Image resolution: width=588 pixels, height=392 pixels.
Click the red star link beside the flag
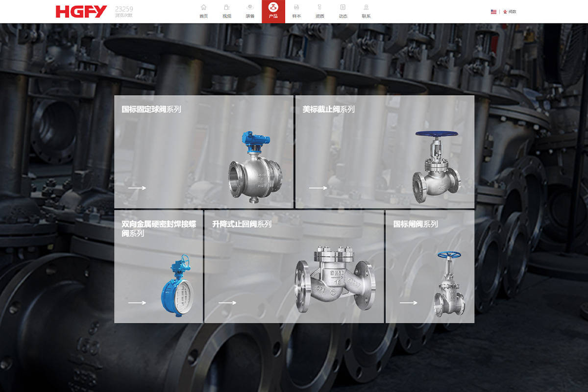pos(510,11)
